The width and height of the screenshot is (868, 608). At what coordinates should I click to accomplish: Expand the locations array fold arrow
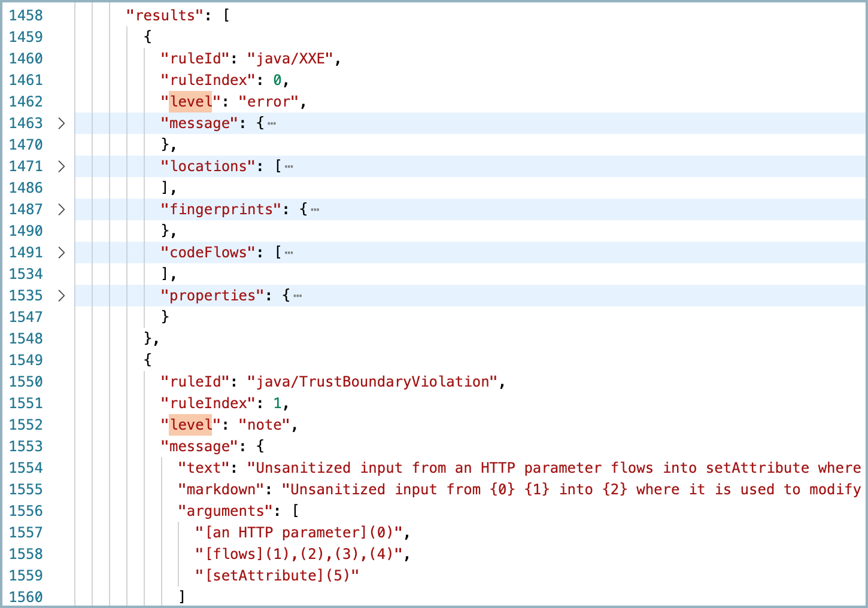[60, 166]
